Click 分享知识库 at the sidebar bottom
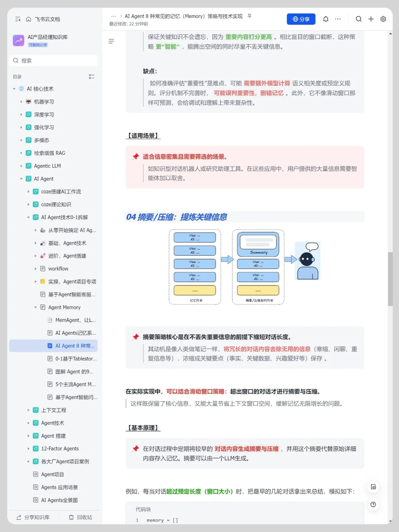 point(33,517)
